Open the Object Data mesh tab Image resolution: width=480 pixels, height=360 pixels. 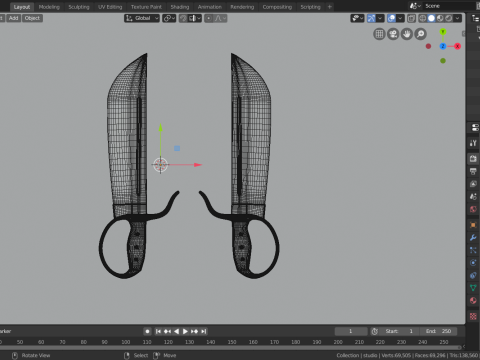click(x=473, y=288)
